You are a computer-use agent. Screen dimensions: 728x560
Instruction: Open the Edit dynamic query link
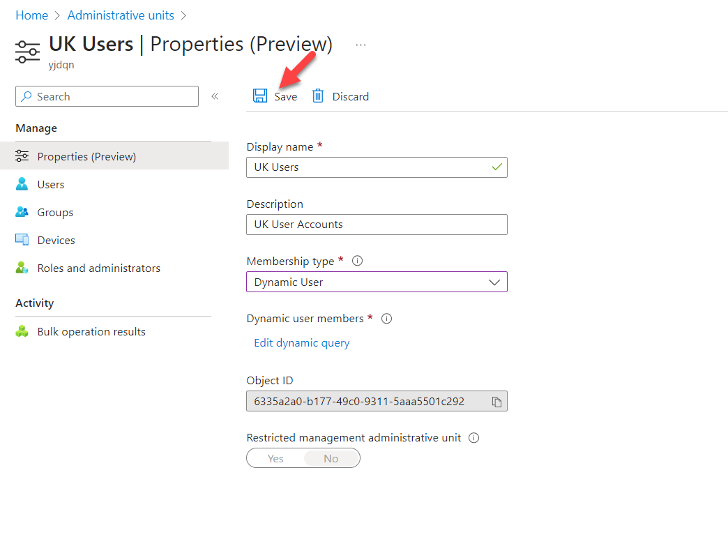point(301,342)
